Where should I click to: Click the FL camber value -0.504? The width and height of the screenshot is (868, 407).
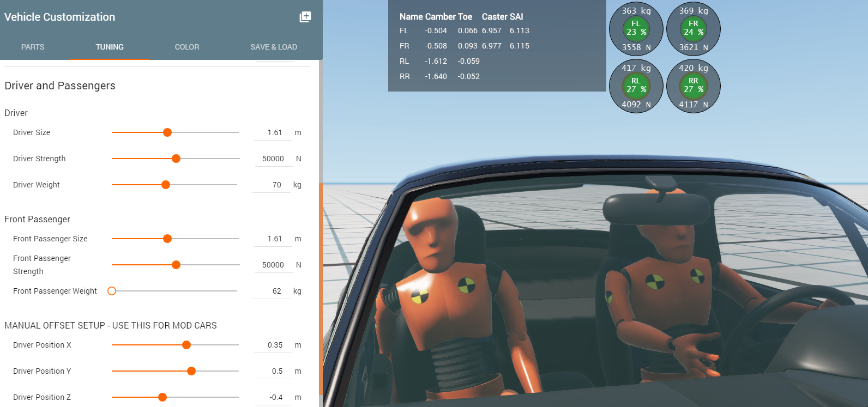436,31
